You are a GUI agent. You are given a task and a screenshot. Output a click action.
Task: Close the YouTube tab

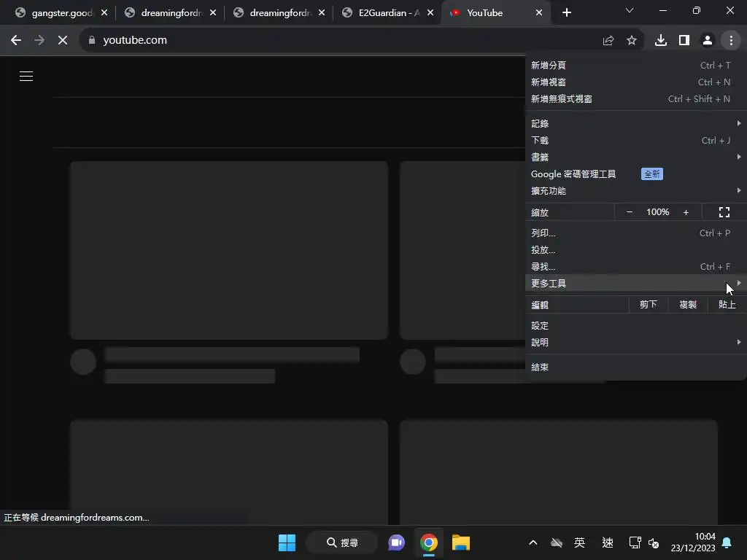pyautogui.click(x=539, y=13)
